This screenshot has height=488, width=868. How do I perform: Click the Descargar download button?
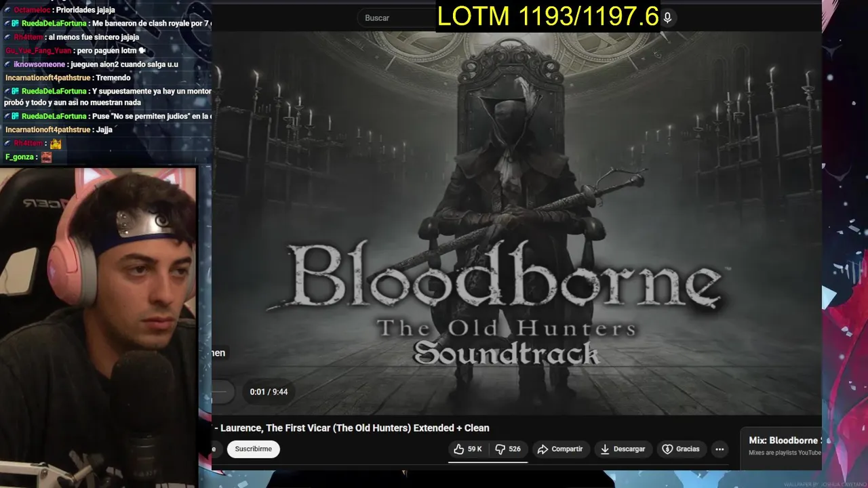tap(623, 449)
